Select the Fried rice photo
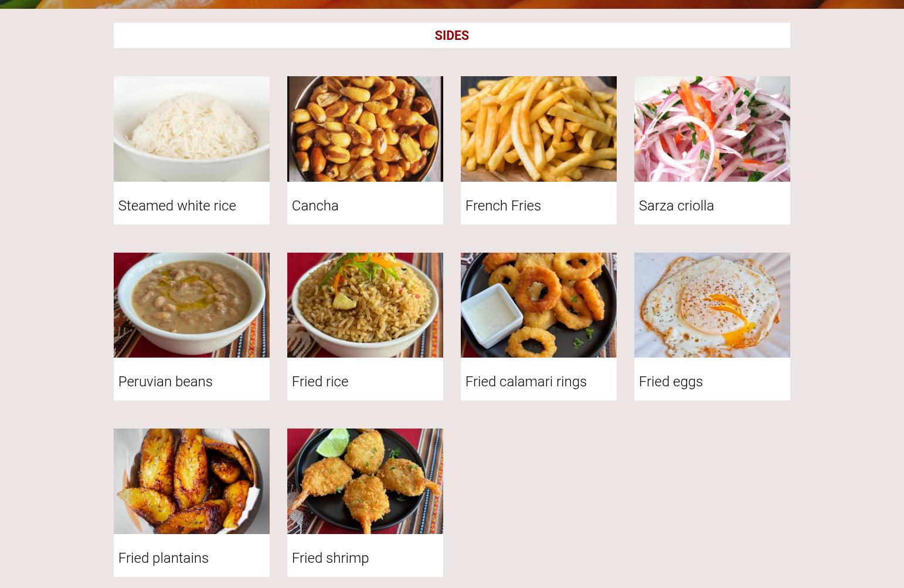 click(x=365, y=305)
